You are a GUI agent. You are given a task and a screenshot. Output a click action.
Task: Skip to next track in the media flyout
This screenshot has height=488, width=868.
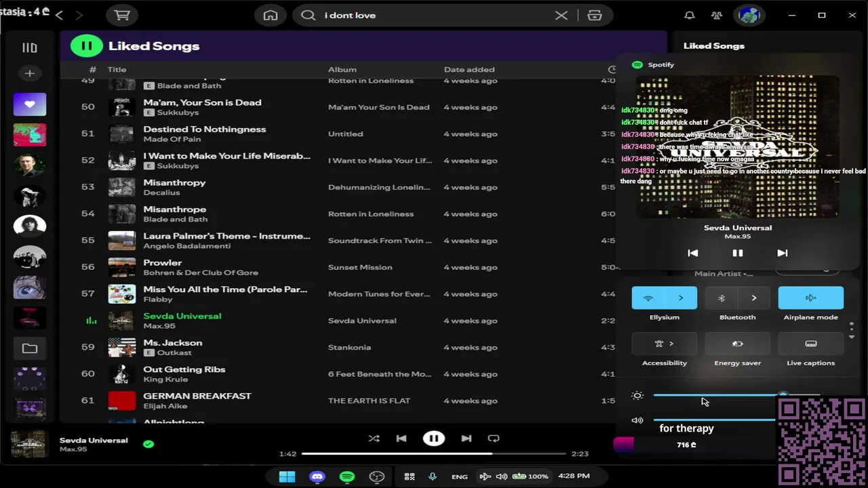pos(782,253)
